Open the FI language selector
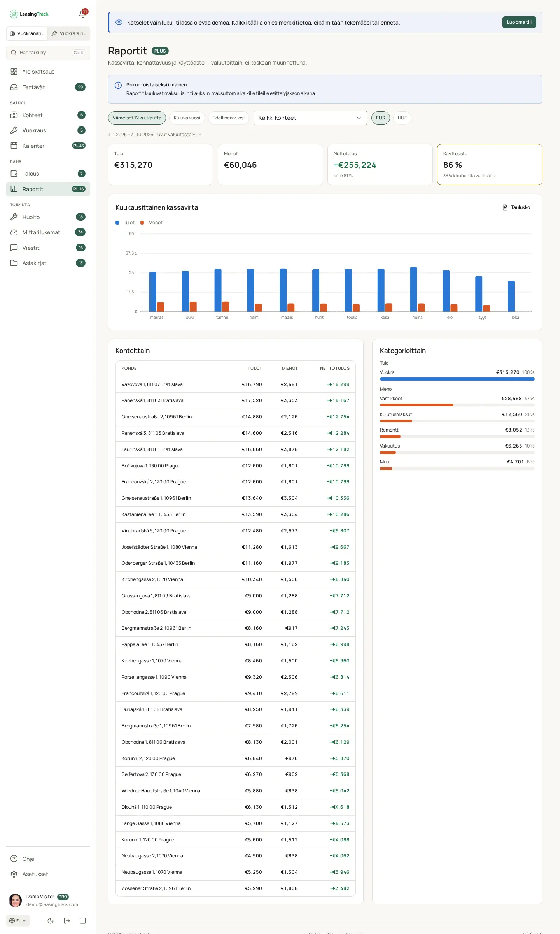Screen dimensions: 560x934 click(x=18, y=921)
